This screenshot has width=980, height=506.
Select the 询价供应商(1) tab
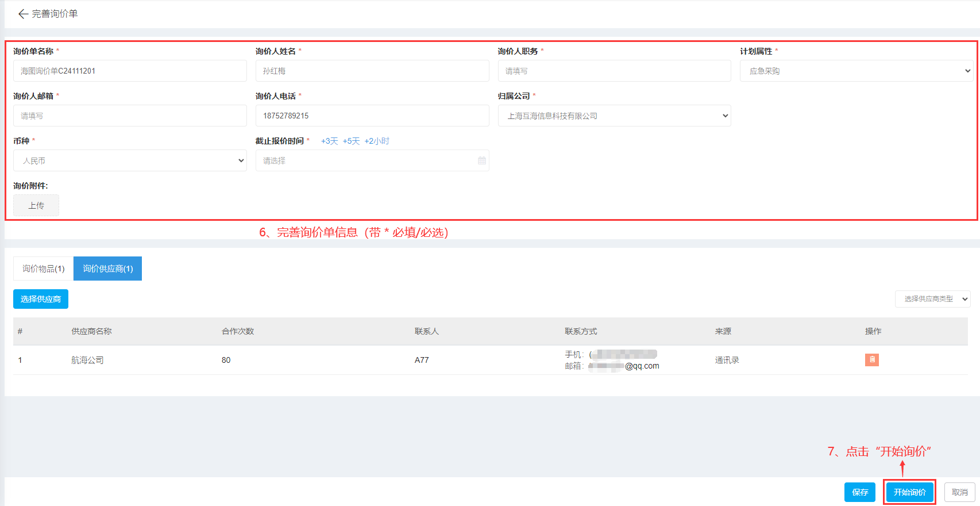tap(107, 269)
